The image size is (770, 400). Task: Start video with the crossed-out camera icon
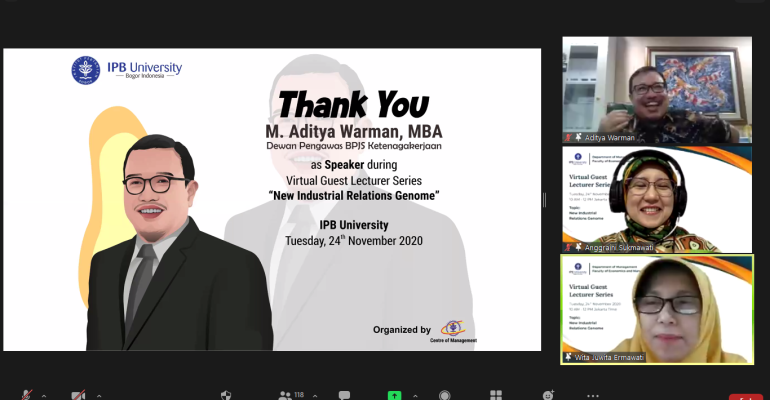click(78, 395)
